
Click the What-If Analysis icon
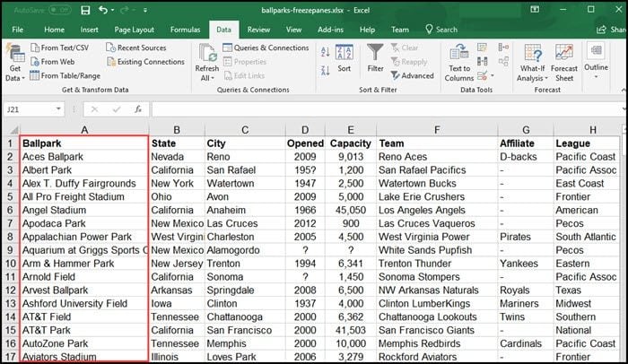pyautogui.click(x=533, y=53)
